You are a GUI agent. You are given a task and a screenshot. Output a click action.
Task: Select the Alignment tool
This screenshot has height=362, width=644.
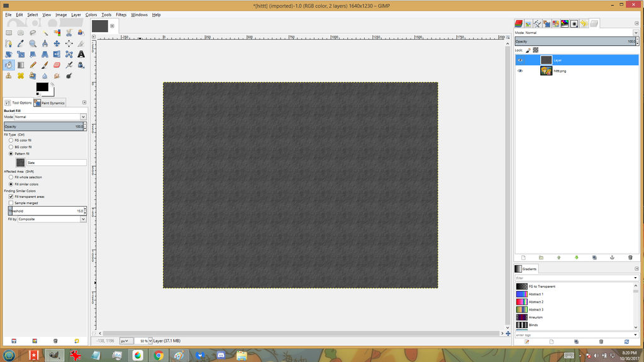point(69,43)
